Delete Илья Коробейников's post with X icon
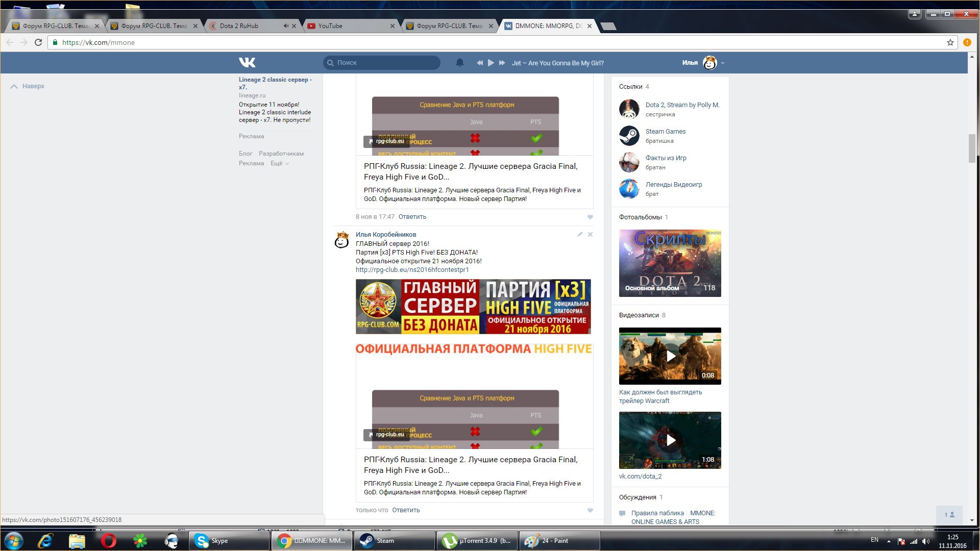Screen dimensions: 980x551 [x=590, y=235]
